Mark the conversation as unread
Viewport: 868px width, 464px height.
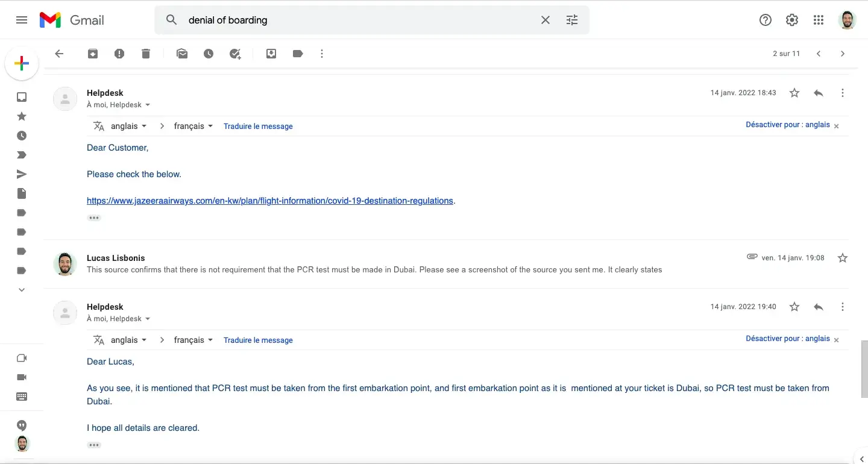tap(182, 54)
